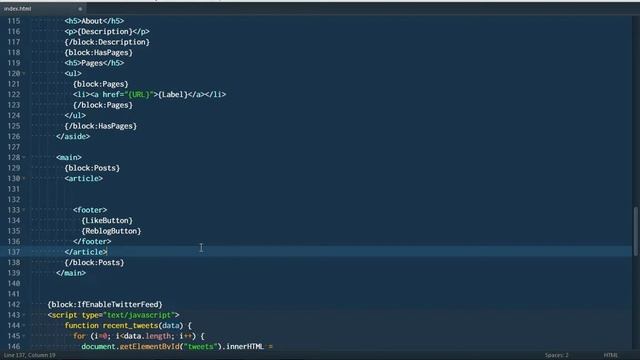640x360 pixels.
Task: Switch to the index.html tab
Action: point(18,9)
